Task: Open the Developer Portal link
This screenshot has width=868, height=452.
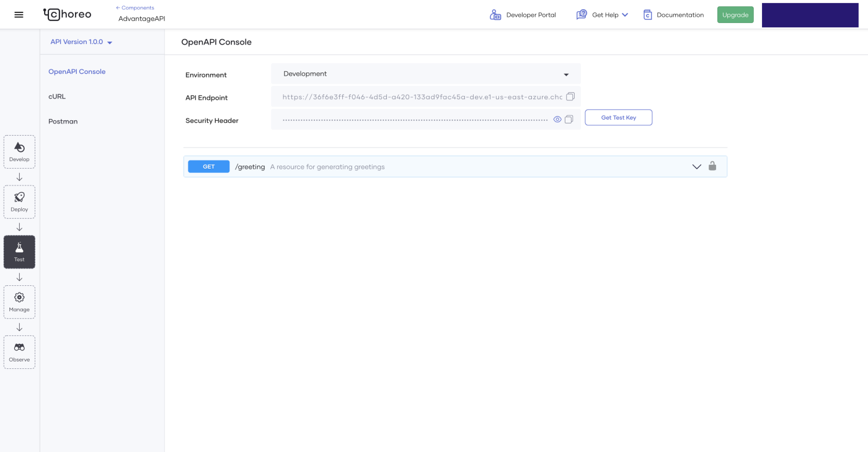Action: (531, 15)
